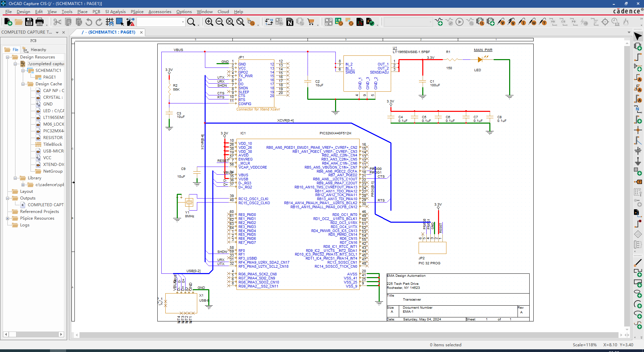The image size is (644, 352).
Task: Collapse the Design Cache tree node
Action: [23, 84]
